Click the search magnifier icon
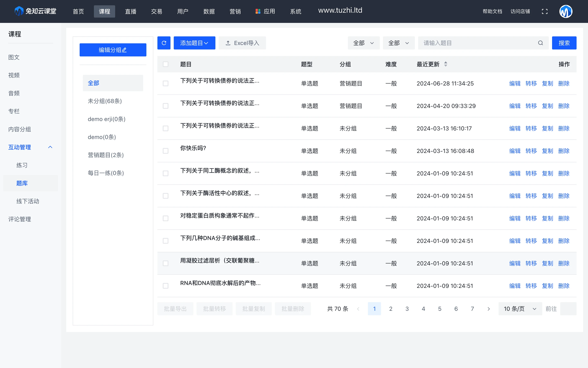Image resolution: width=588 pixels, height=368 pixels. (540, 43)
